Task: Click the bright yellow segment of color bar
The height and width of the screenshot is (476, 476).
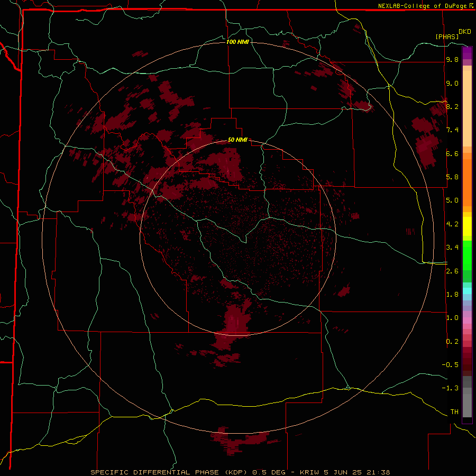Action: (467, 226)
